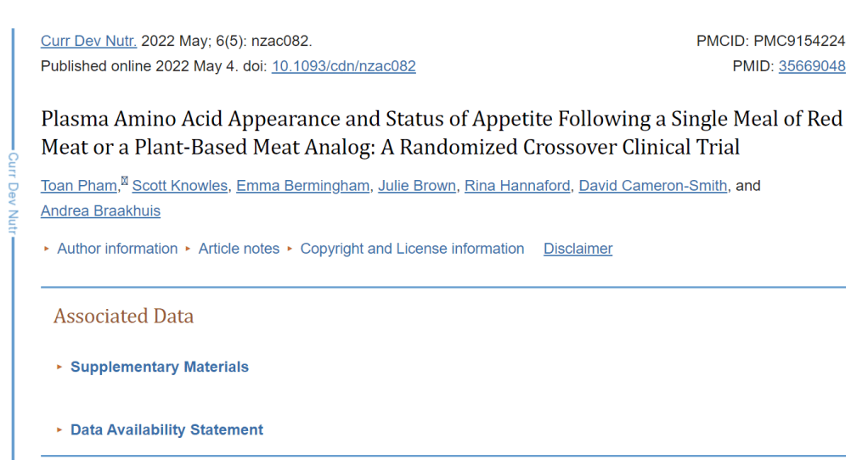Expand Article notes

tap(238, 249)
